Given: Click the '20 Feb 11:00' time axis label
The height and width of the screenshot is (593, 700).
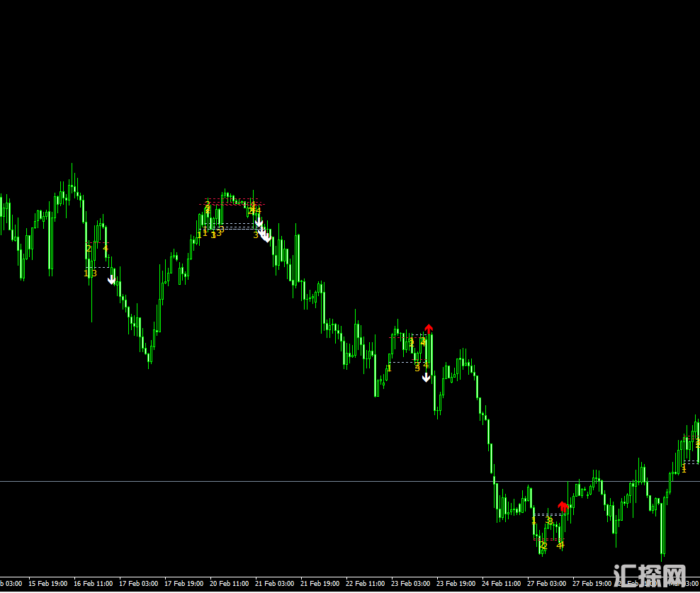Looking at the screenshot, I should [229, 584].
